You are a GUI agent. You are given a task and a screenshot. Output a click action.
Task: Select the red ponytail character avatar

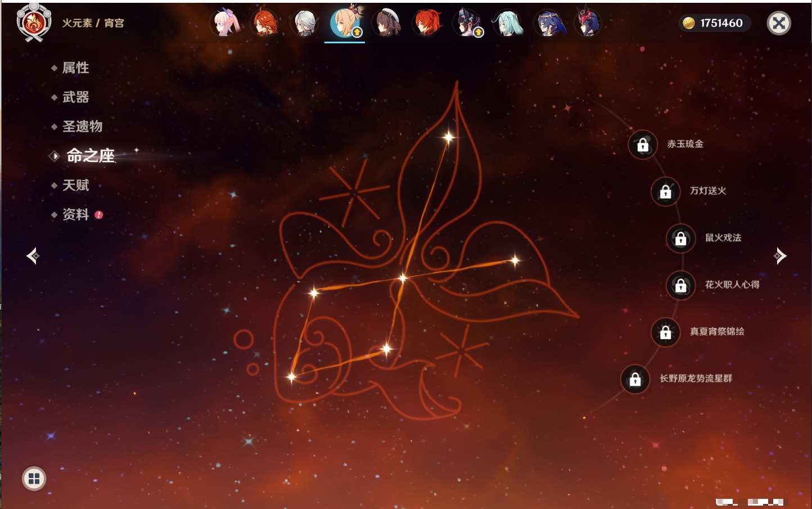click(x=427, y=23)
